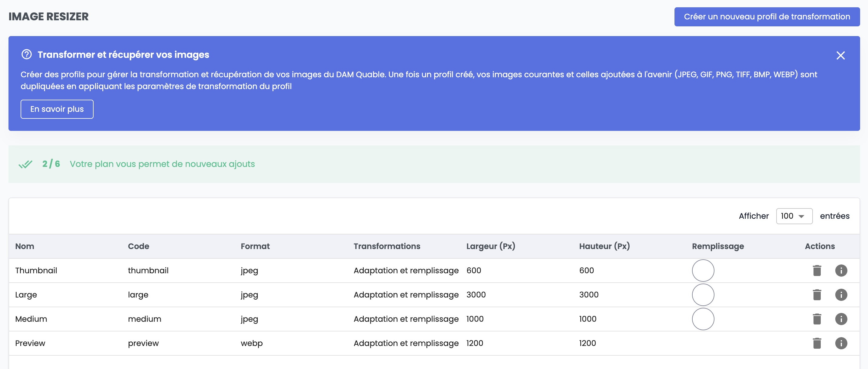Delete the Large profile with trash icon

click(x=817, y=294)
